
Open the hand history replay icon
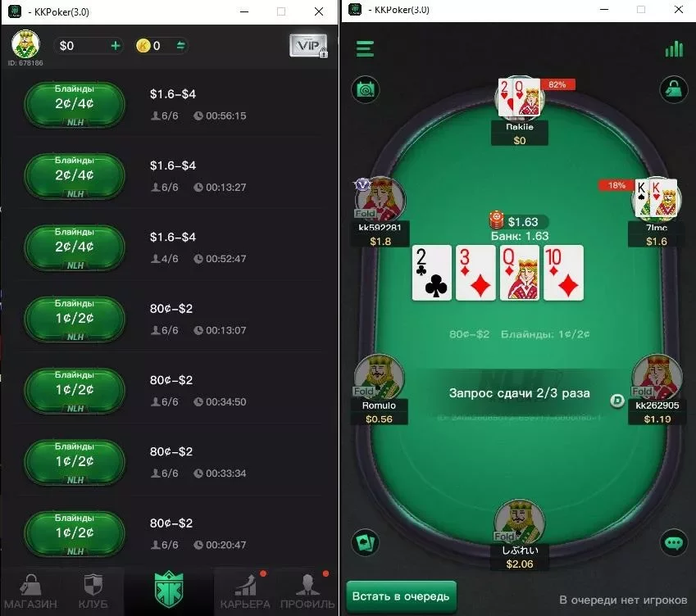point(366,89)
